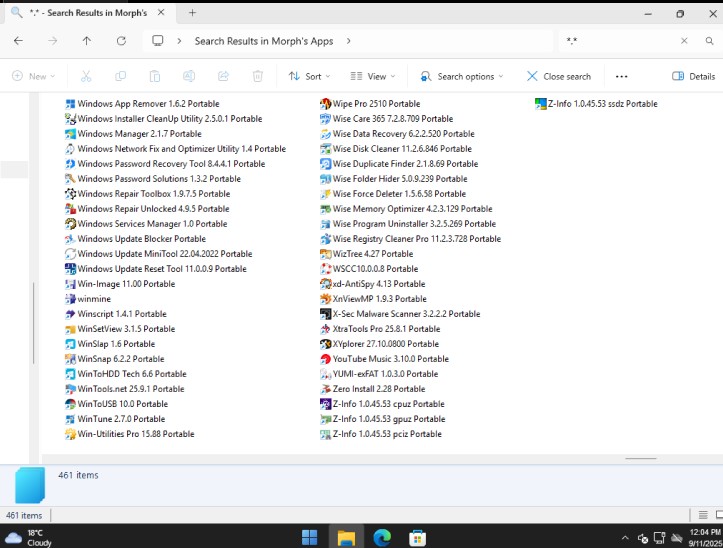Select the X-Sec Malware Scanner icon

coord(326,314)
